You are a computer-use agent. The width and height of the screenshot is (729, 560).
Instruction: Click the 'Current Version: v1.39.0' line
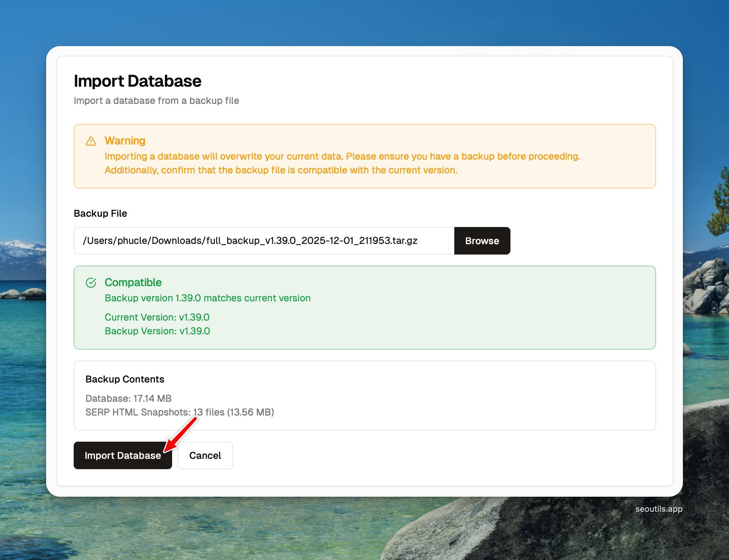coord(157,317)
